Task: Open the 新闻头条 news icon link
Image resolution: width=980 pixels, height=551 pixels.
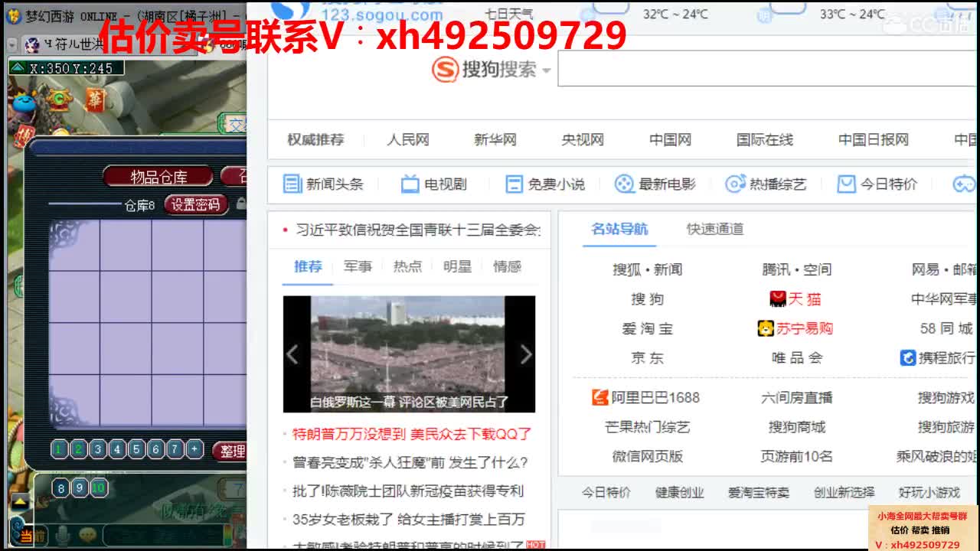Action: 292,184
